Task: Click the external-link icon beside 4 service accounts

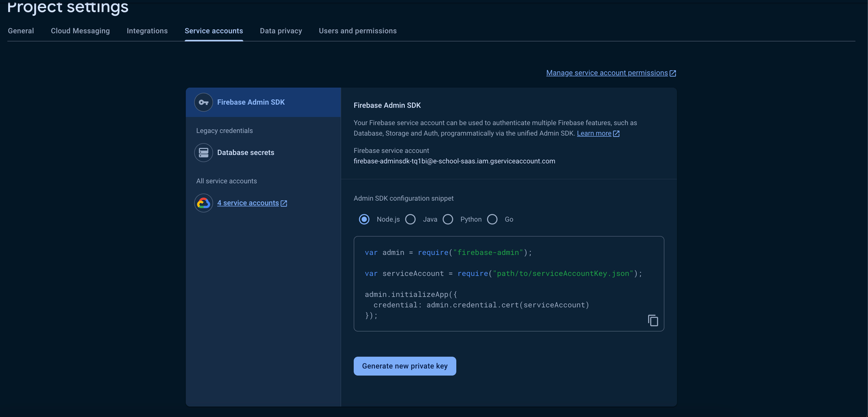Action: tap(284, 203)
